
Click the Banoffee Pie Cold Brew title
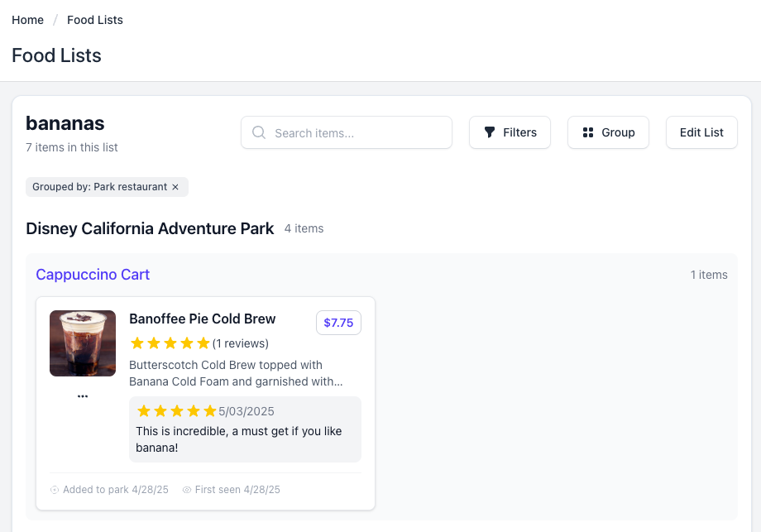click(203, 319)
